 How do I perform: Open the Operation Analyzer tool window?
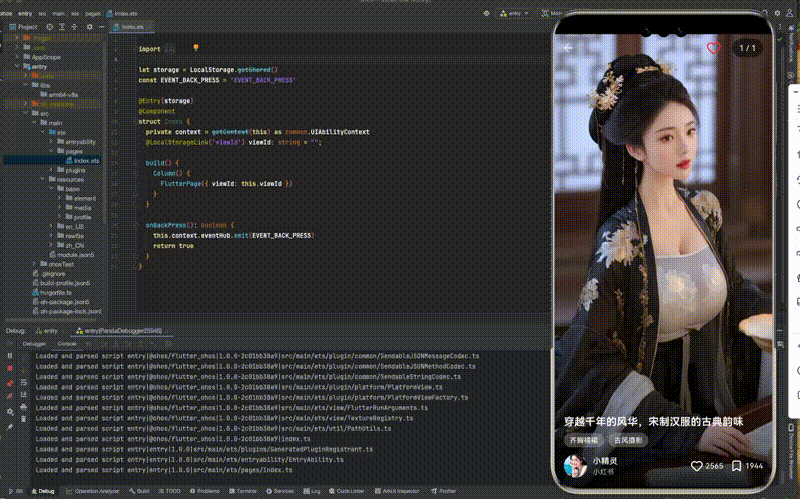point(92,491)
